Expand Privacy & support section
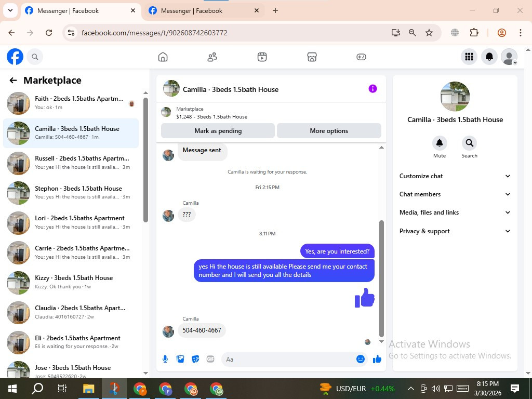The image size is (532, 399). (x=455, y=231)
